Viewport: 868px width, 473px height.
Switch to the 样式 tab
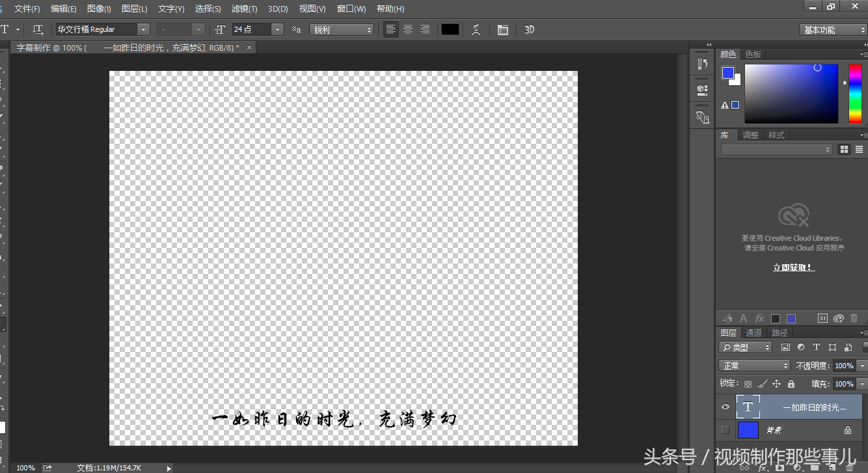coord(776,135)
